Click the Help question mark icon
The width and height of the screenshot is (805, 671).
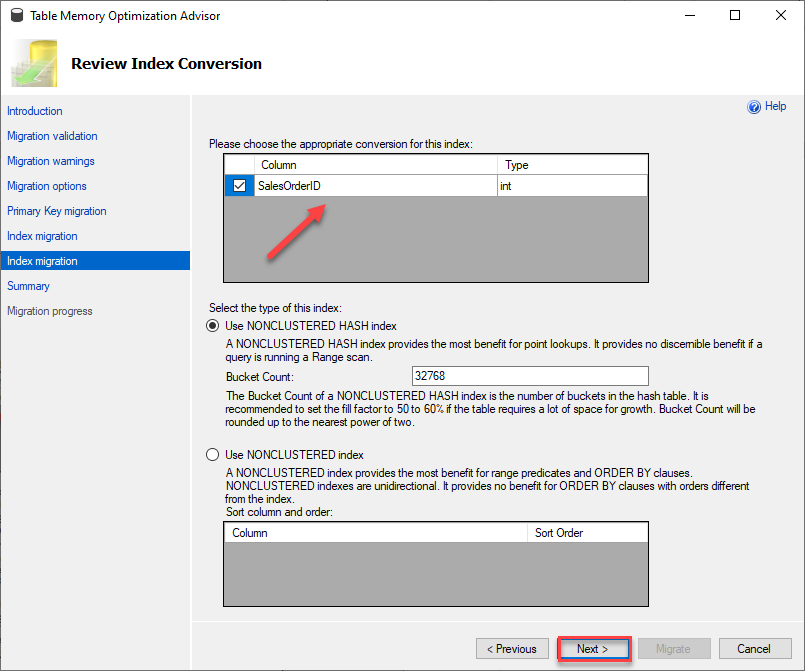[x=754, y=107]
